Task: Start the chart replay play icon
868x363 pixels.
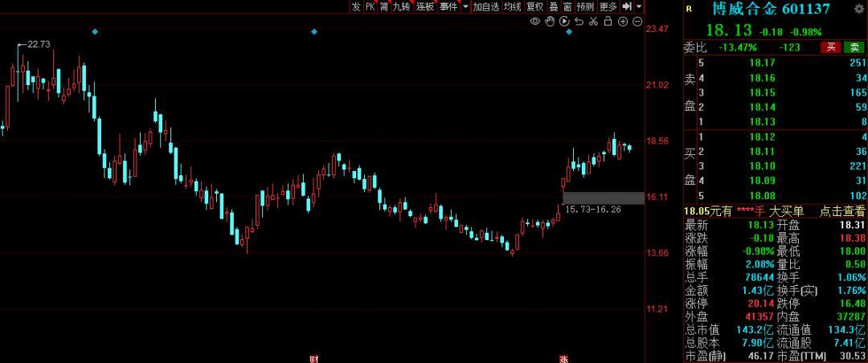Action: 564,22
